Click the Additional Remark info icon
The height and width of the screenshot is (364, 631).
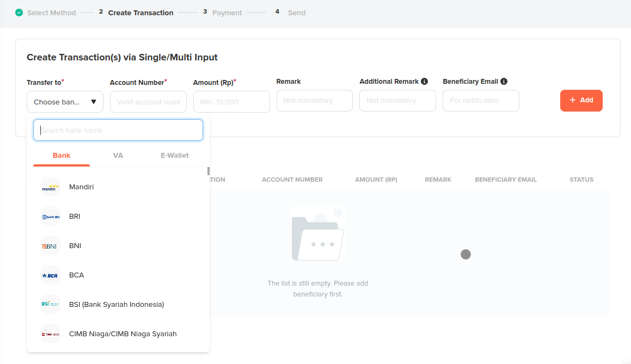coord(424,82)
